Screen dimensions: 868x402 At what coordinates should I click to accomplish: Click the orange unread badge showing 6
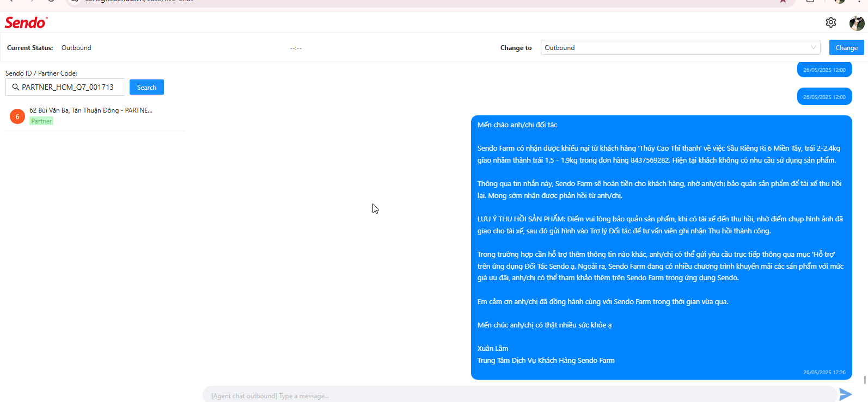(17, 116)
